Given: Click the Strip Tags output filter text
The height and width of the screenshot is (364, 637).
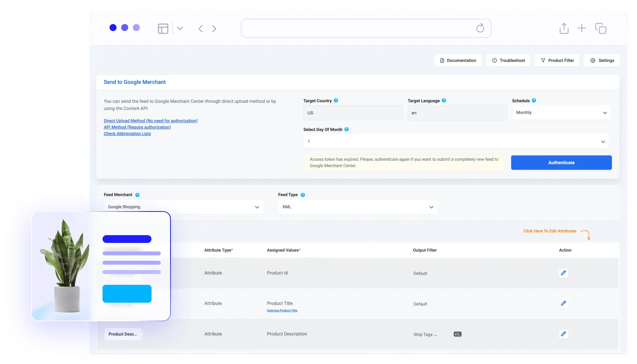Looking at the screenshot, I should [425, 335].
